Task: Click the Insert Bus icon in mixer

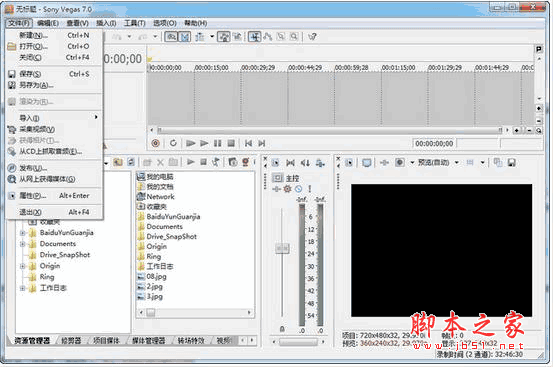Action: tap(320, 163)
